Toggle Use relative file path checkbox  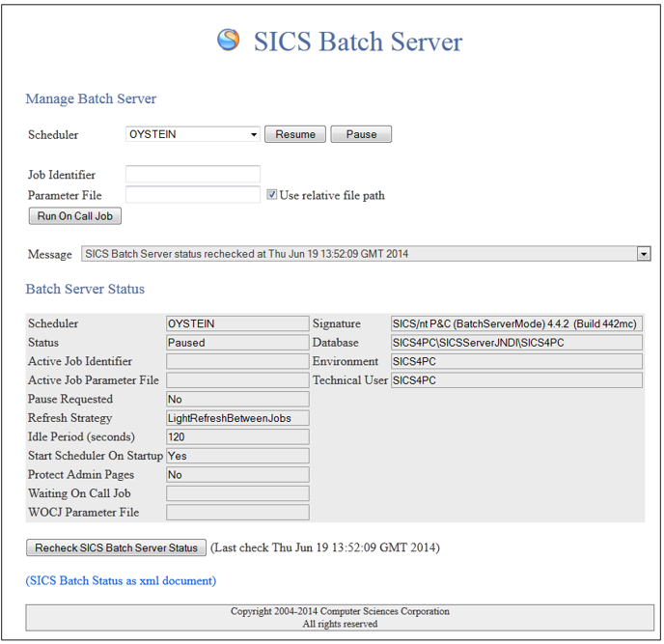tap(272, 194)
